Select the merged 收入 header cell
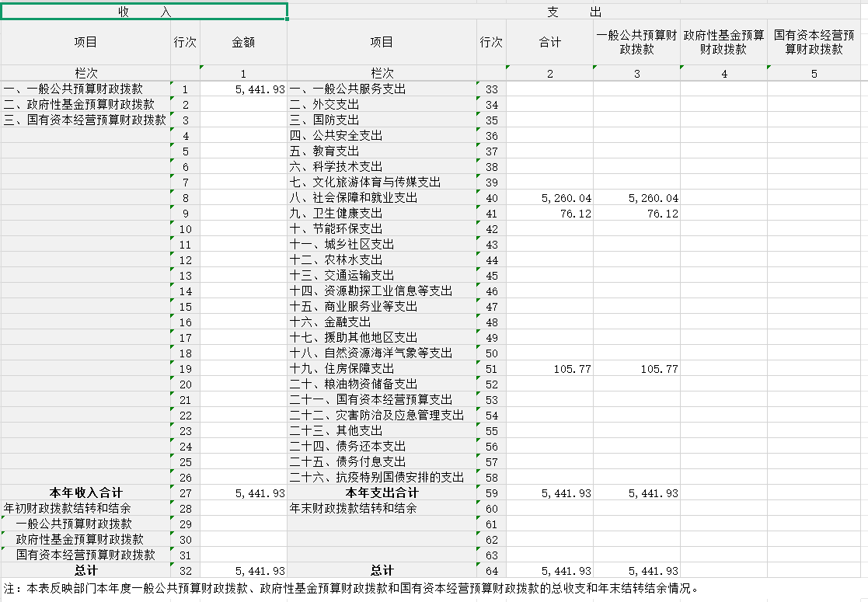This screenshot has height=602, width=868. click(x=144, y=12)
